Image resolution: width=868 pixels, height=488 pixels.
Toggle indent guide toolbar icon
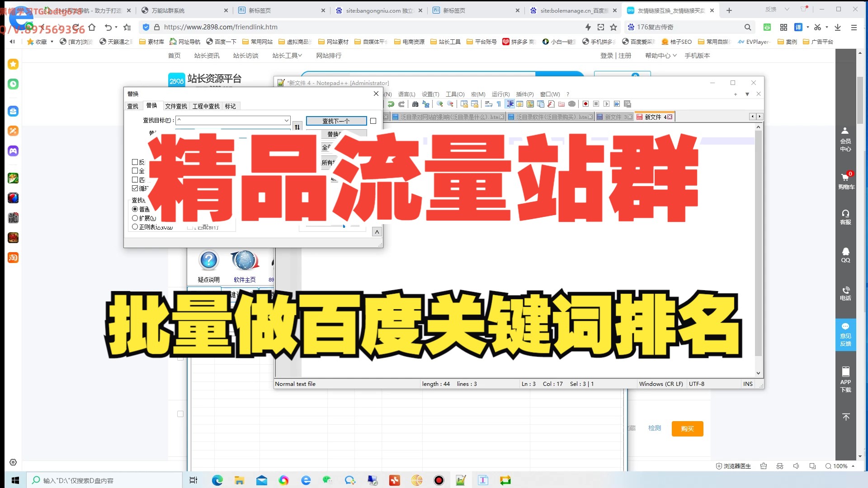(x=510, y=104)
